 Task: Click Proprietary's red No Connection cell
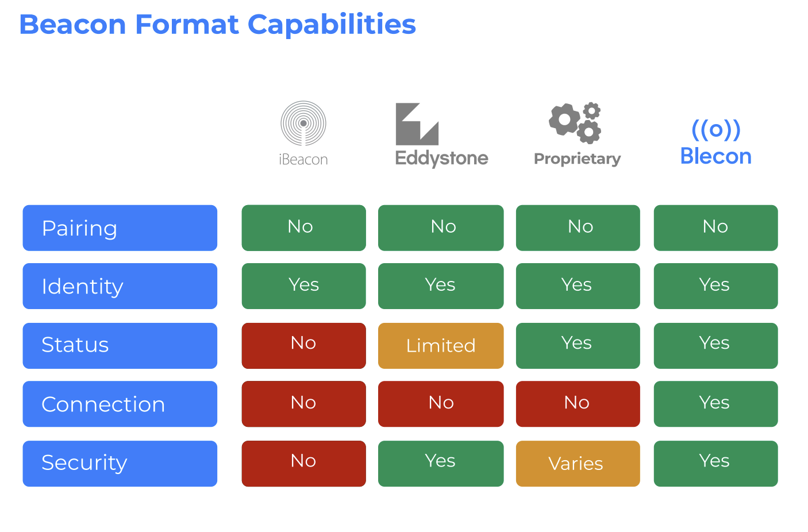click(578, 404)
